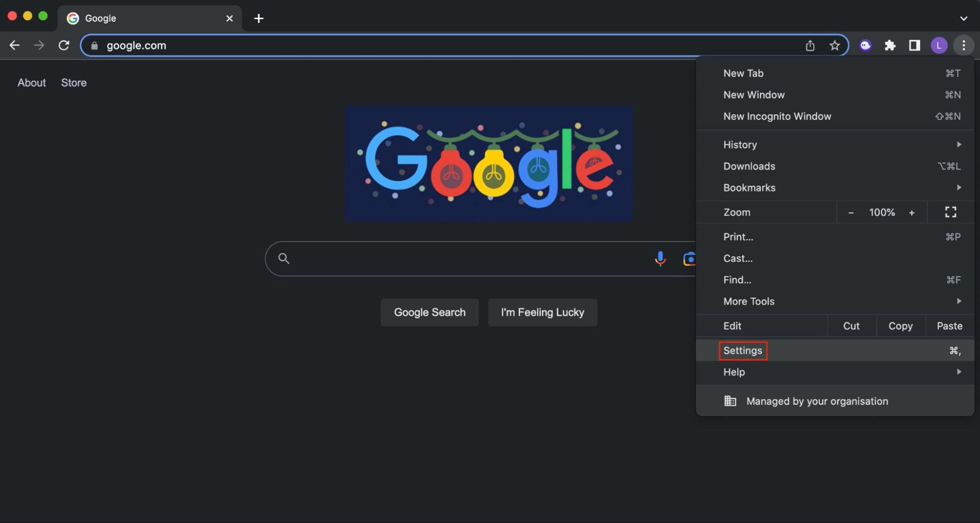Image resolution: width=980 pixels, height=523 pixels.
Task: Enter fullscreen mode via Zoom row icon
Action: pos(950,212)
